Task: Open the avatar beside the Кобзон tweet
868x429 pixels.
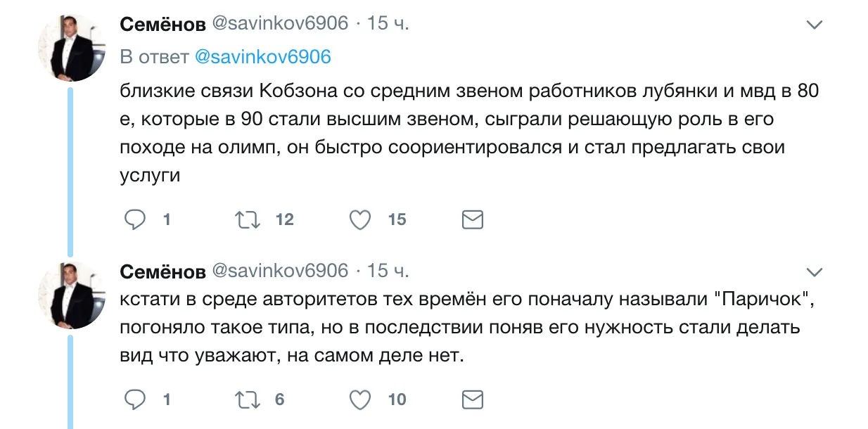Action: [70, 48]
